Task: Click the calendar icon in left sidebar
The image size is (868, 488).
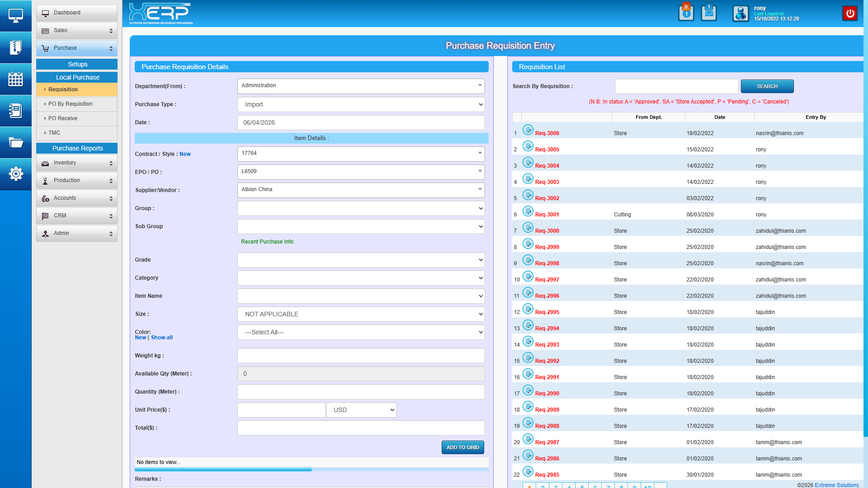Action: (x=16, y=79)
